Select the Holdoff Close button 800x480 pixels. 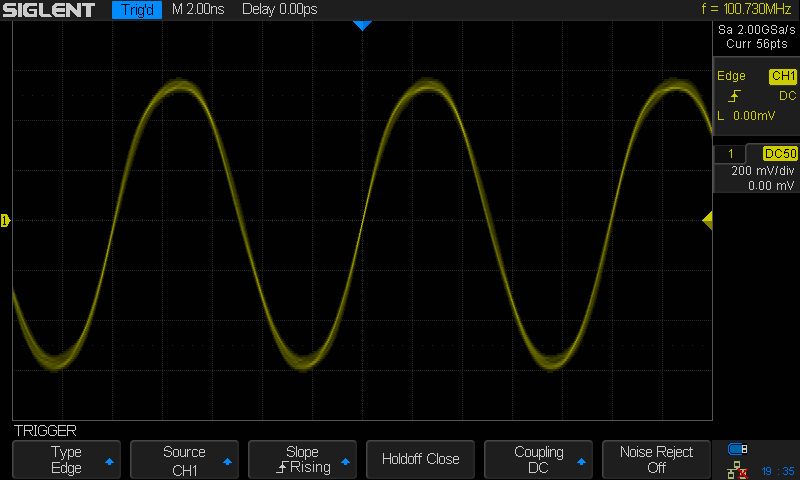420,460
